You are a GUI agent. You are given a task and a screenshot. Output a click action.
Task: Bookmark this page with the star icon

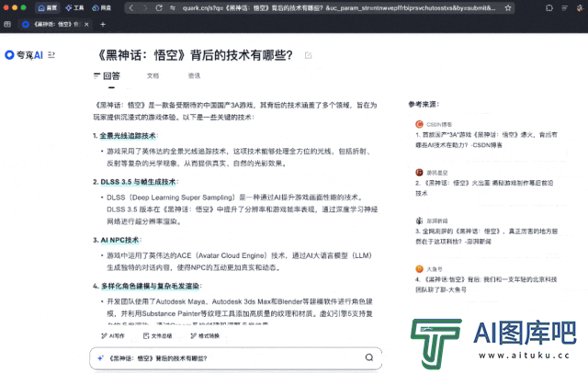(x=508, y=8)
